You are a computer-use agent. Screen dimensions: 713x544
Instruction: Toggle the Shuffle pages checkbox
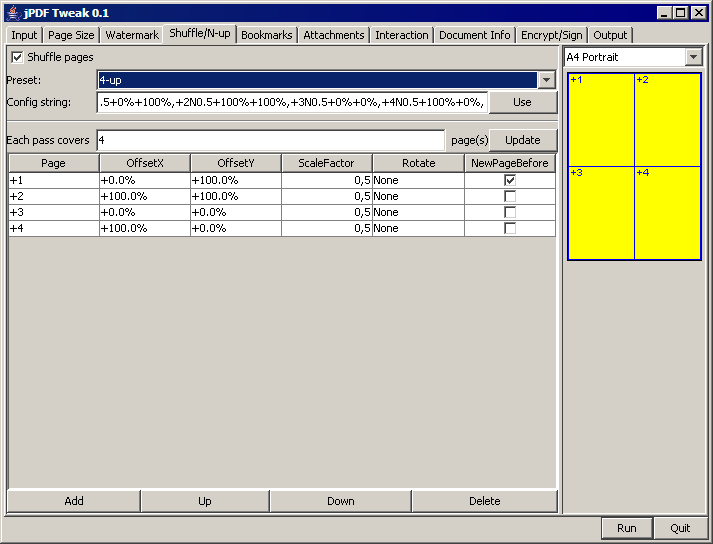pos(17,57)
